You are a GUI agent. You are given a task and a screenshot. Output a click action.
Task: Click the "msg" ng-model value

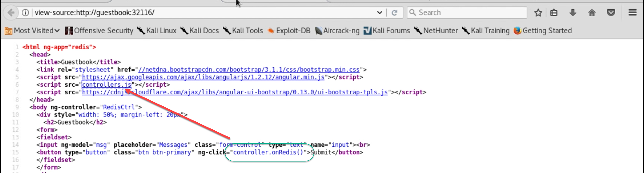click(101, 145)
